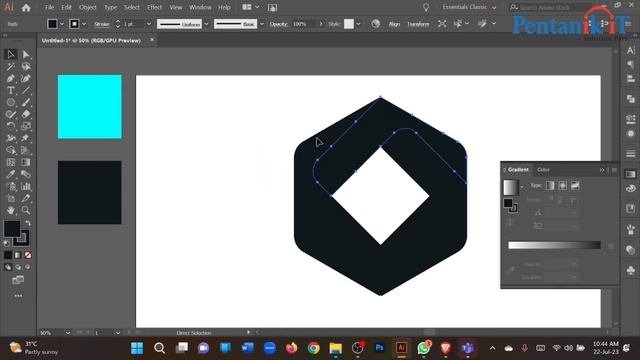This screenshot has width=640, height=360.
Task: Select the Selection tool
Action: tap(11, 54)
